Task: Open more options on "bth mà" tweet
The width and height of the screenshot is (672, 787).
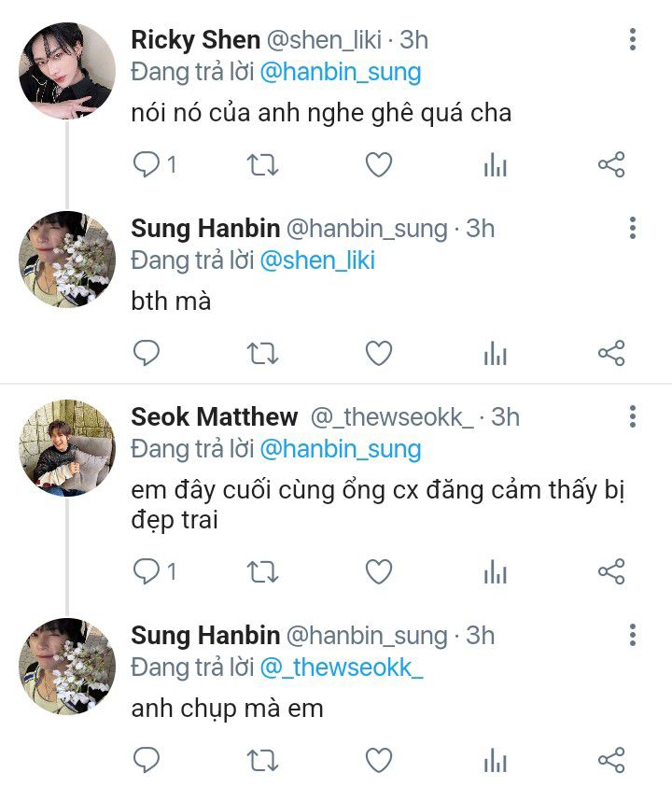Action: (x=633, y=228)
